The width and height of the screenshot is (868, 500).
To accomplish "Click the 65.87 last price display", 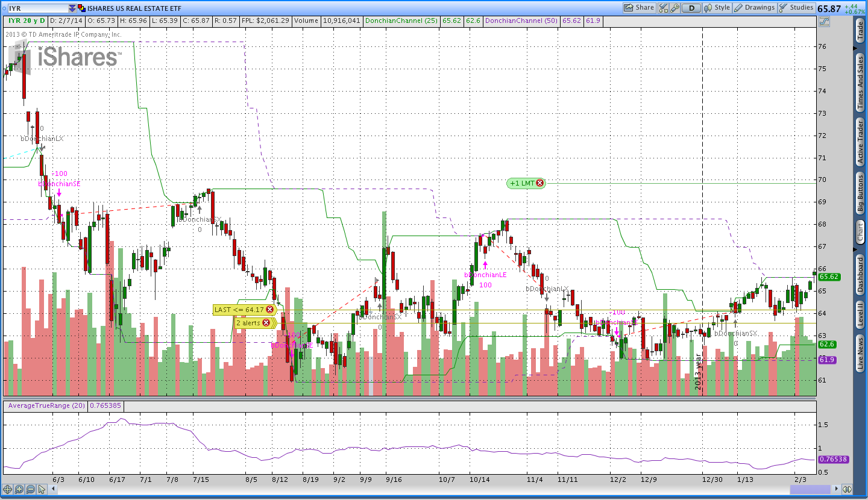I will click(829, 8).
